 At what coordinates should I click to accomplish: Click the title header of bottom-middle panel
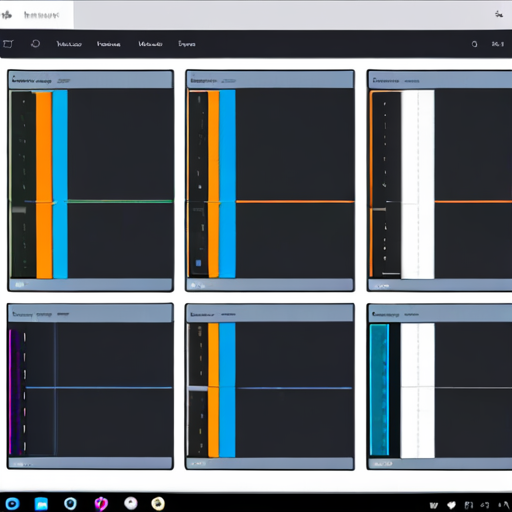pyautogui.click(x=270, y=314)
